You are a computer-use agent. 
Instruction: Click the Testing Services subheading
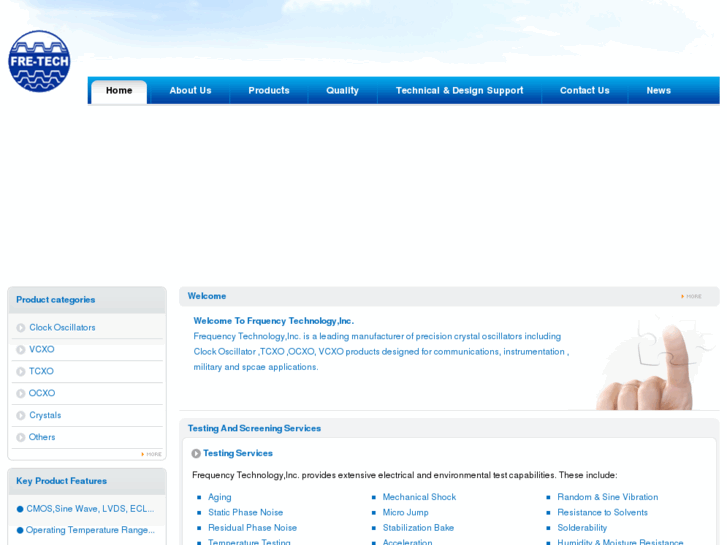(x=238, y=453)
